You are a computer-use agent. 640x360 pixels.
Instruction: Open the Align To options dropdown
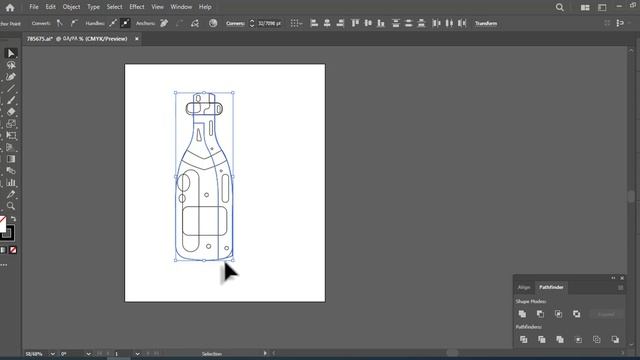pyautogui.click(x=296, y=23)
